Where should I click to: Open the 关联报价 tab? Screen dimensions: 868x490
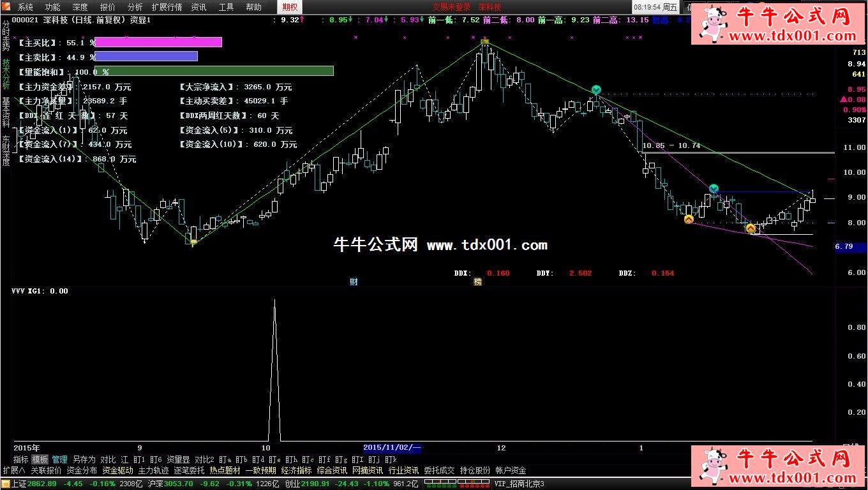(x=46, y=470)
